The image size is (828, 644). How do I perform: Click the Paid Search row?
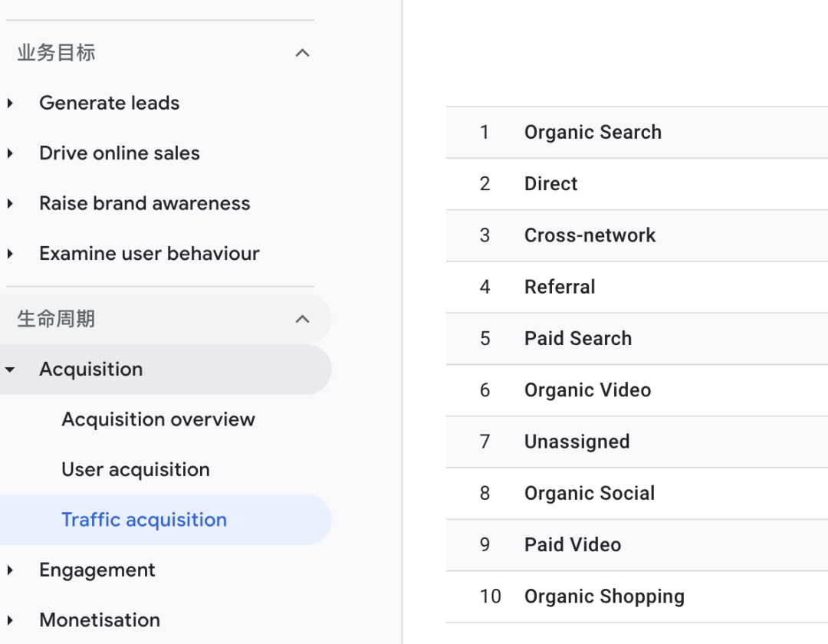(x=578, y=339)
